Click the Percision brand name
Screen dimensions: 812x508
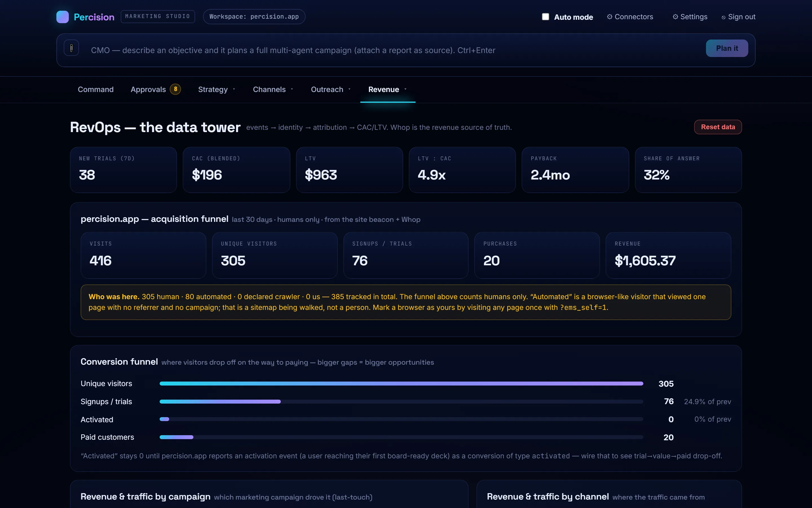point(94,17)
